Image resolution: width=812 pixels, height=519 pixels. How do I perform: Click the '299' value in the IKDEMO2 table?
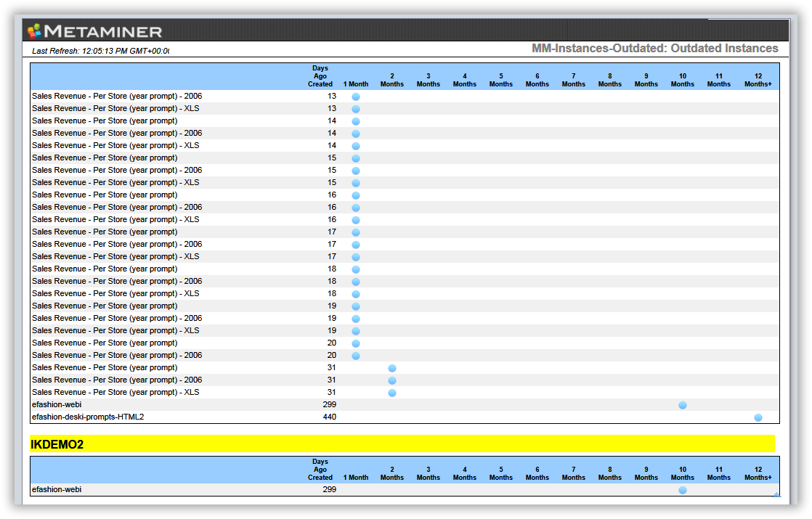coord(329,489)
